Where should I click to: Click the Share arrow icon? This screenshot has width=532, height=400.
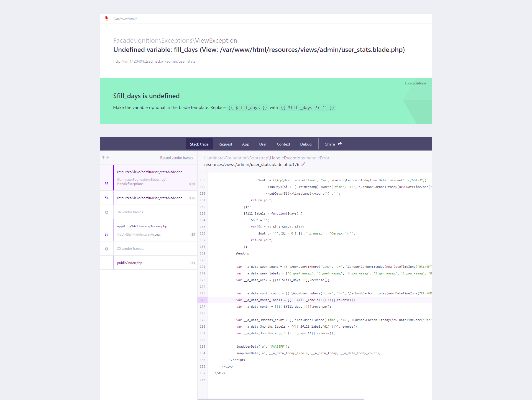click(340, 144)
